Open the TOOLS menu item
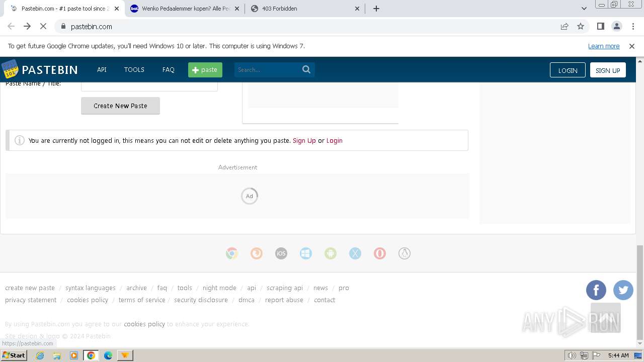This screenshot has height=362, width=644. click(x=134, y=69)
